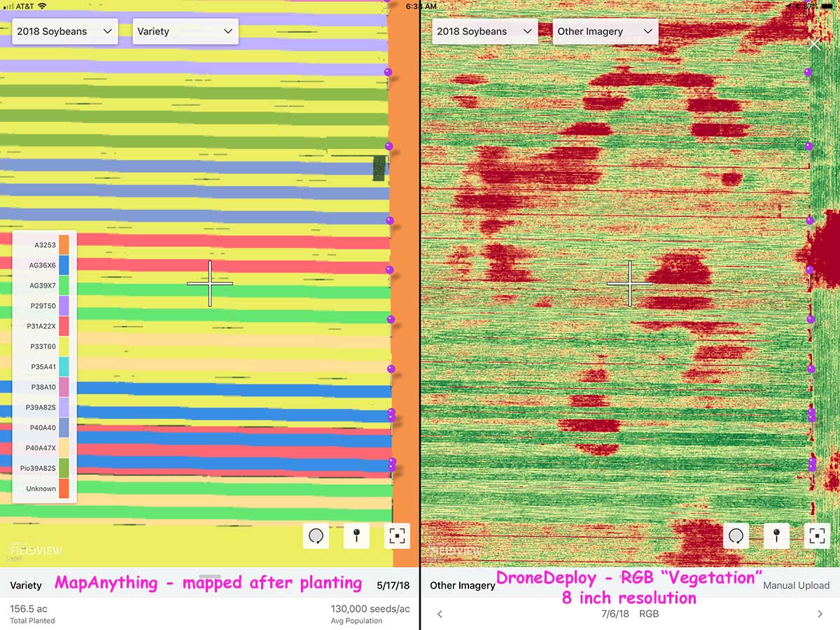Expand the Variety layer dropdown
Screen dimensions: 840x630
point(185,31)
